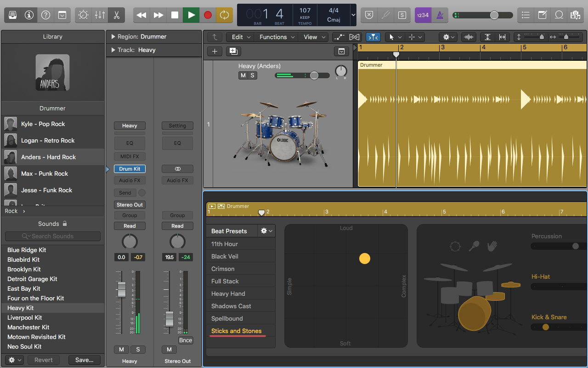The height and width of the screenshot is (368, 588).
Task: Click the Bnce bounce button
Action: pos(186,340)
